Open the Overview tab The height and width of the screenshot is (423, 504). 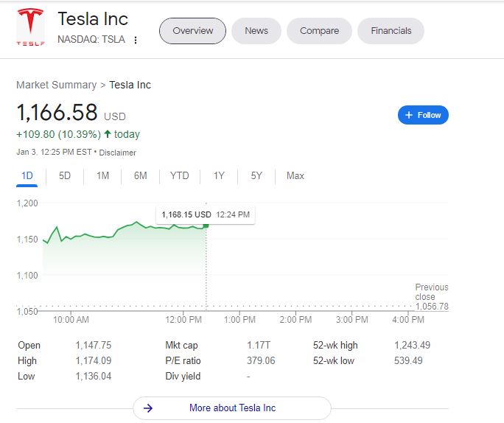click(x=192, y=31)
